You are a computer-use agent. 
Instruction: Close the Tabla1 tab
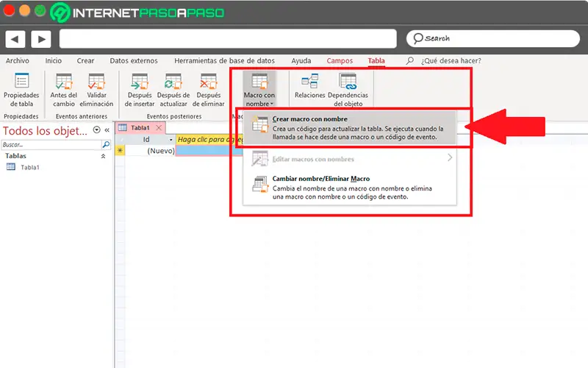pos(159,127)
